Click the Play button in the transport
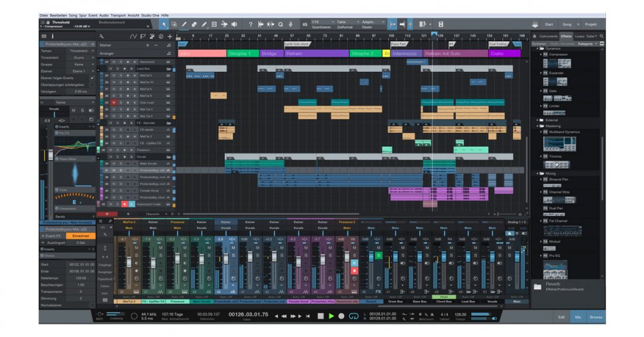 pos(331,316)
